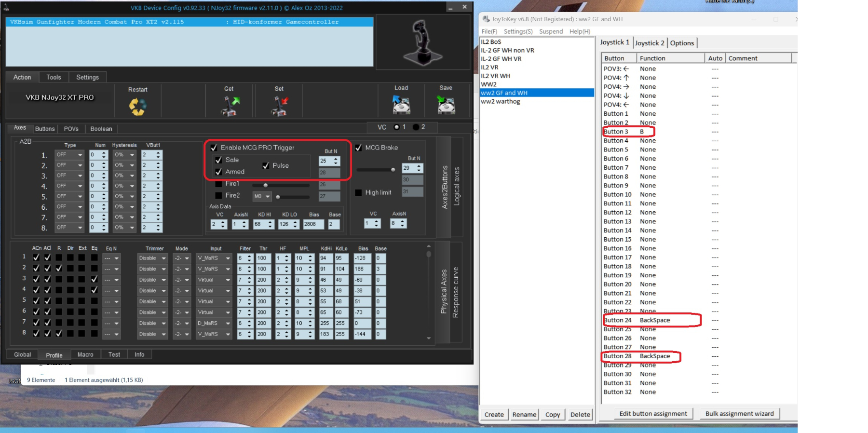Select VC radio option 2

click(x=416, y=127)
